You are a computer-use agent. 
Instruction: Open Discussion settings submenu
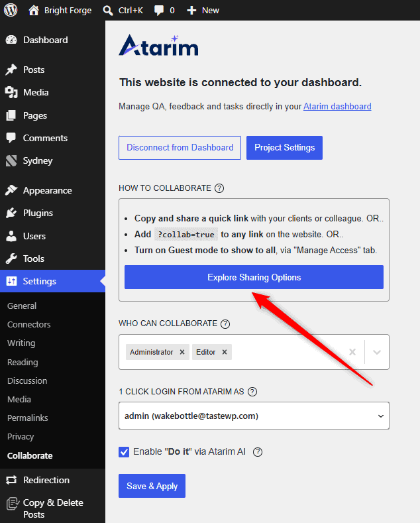point(27,381)
